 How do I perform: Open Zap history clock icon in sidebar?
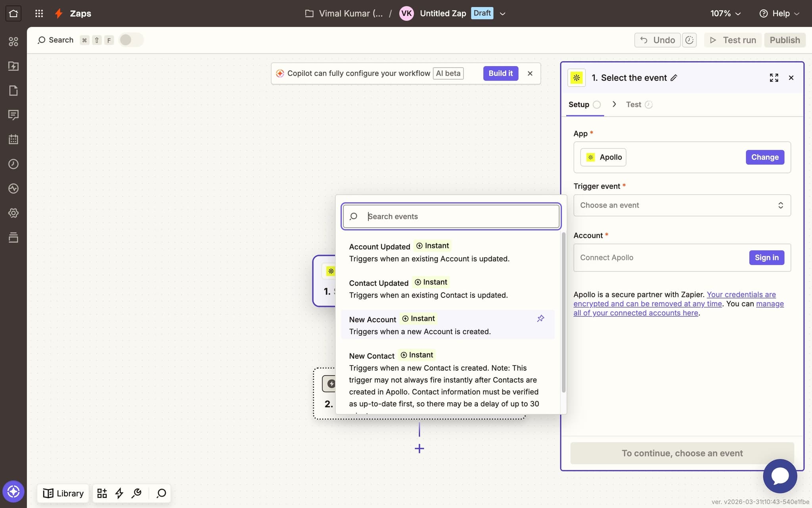pos(13,164)
